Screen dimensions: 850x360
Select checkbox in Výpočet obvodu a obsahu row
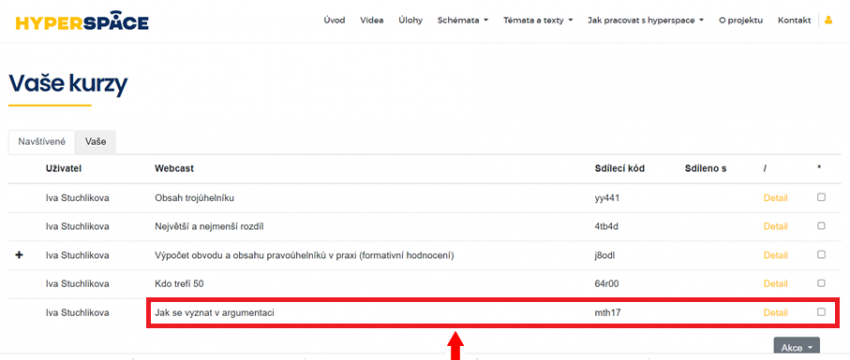tap(821, 254)
